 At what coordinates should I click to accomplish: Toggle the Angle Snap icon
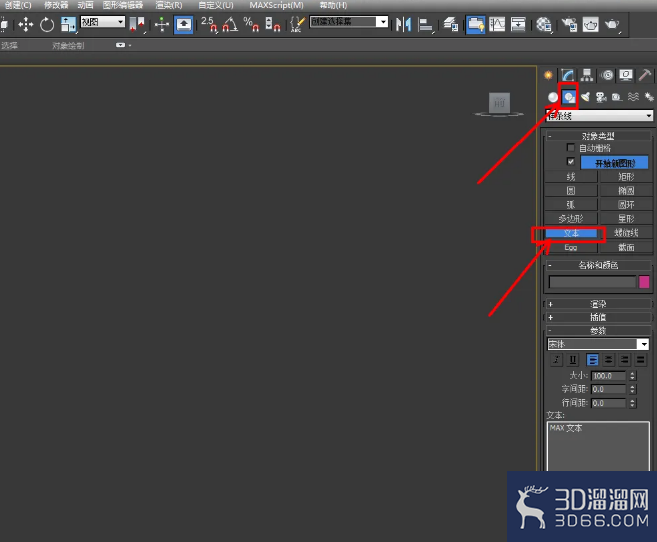pyautogui.click(x=230, y=24)
